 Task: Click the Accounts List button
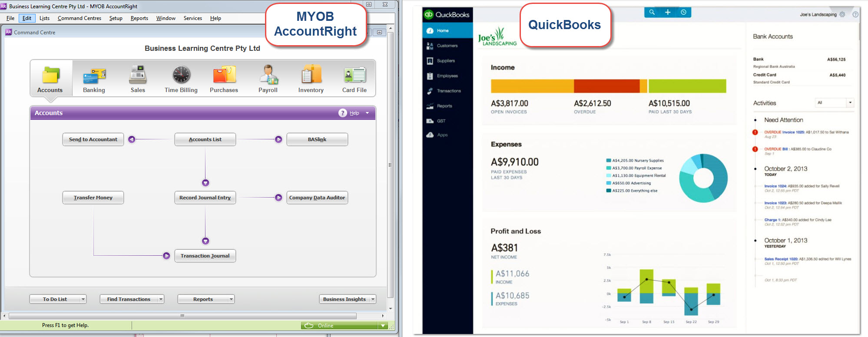[205, 139]
